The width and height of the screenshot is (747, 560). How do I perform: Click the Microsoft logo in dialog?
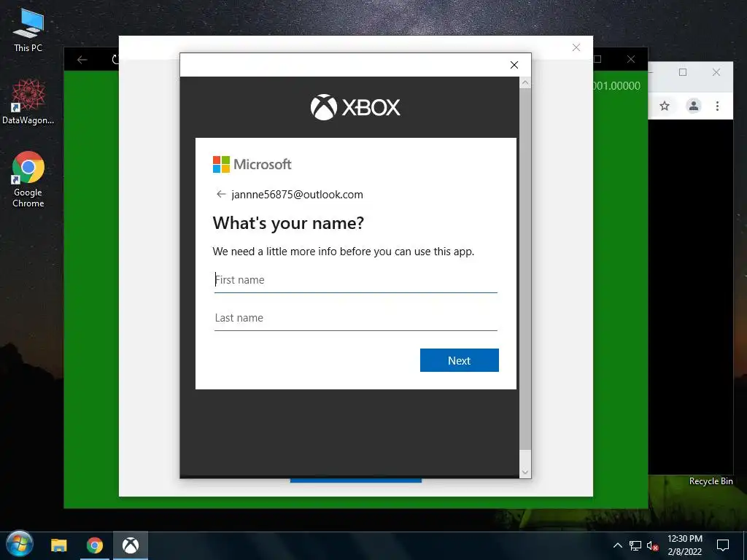tap(252, 164)
